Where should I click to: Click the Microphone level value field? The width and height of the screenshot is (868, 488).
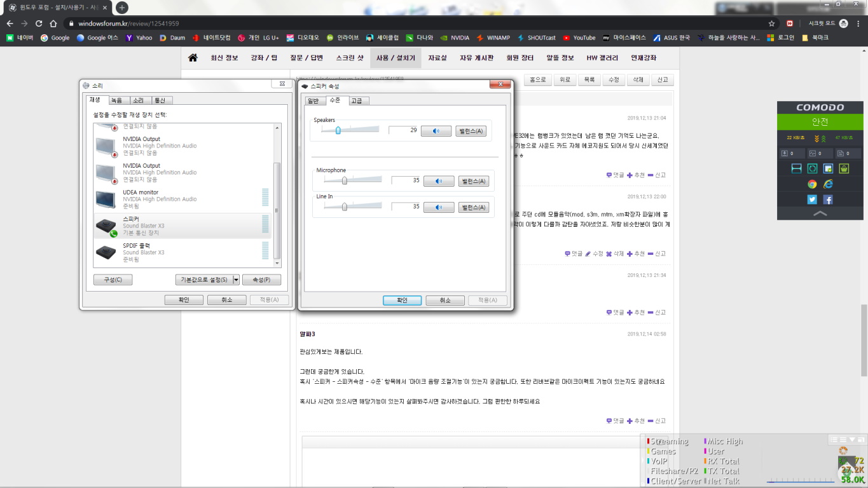pos(406,180)
